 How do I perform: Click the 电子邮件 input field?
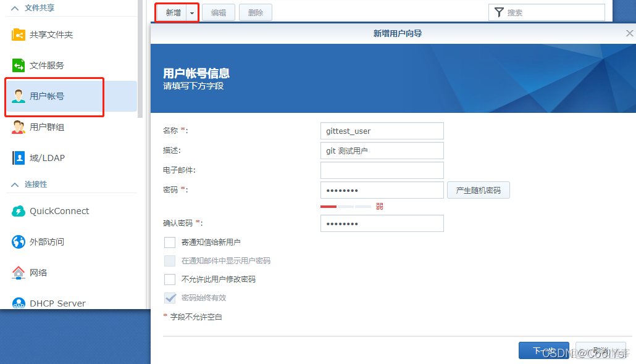pyautogui.click(x=382, y=170)
